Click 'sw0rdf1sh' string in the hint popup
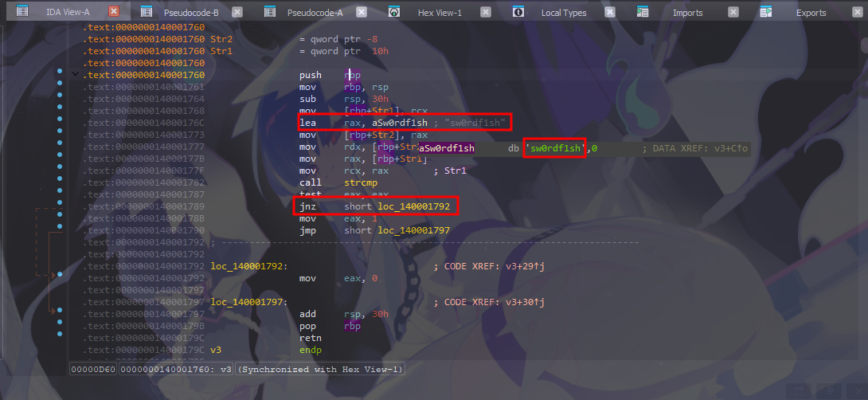 554,148
